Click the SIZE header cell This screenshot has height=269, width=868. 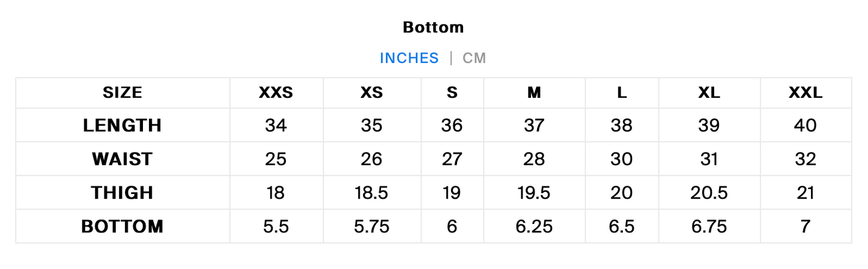click(122, 92)
